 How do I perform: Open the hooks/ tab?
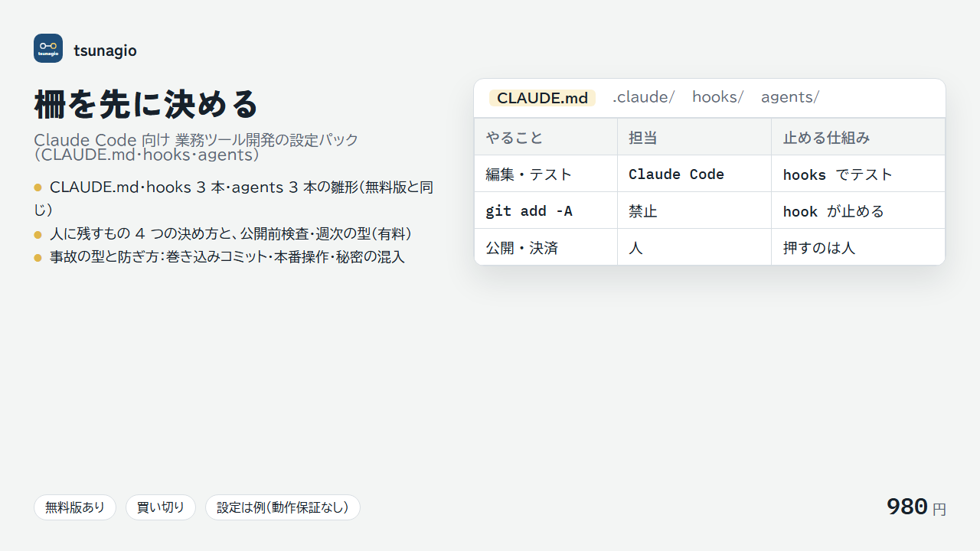(x=717, y=97)
